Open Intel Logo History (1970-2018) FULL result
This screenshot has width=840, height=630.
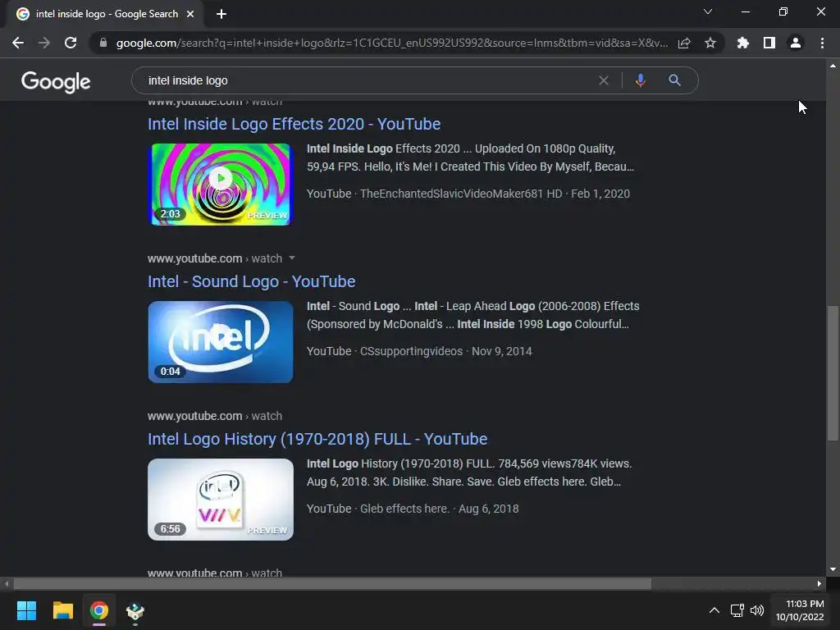(x=317, y=439)
